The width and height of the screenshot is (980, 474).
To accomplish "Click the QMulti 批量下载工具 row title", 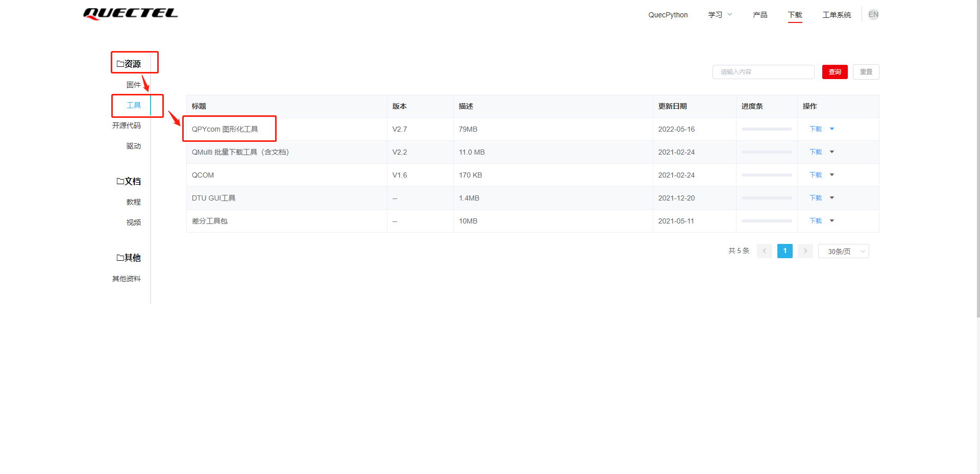I will tap(240, 152).
